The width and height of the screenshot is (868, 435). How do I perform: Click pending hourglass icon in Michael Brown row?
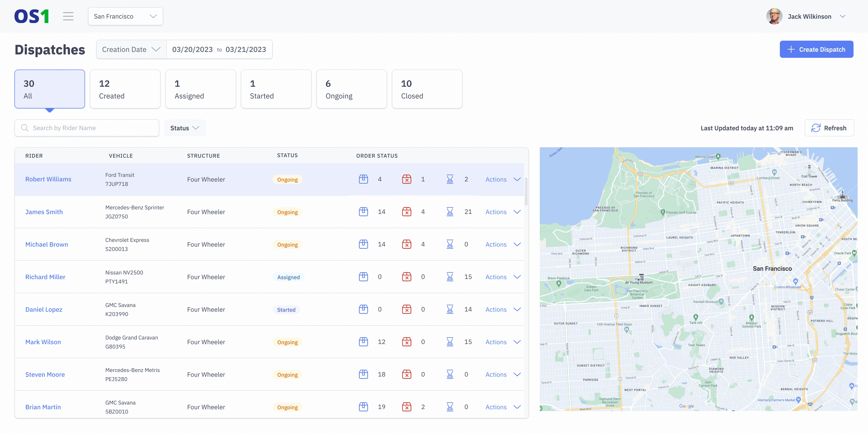[x=450, y=244]
